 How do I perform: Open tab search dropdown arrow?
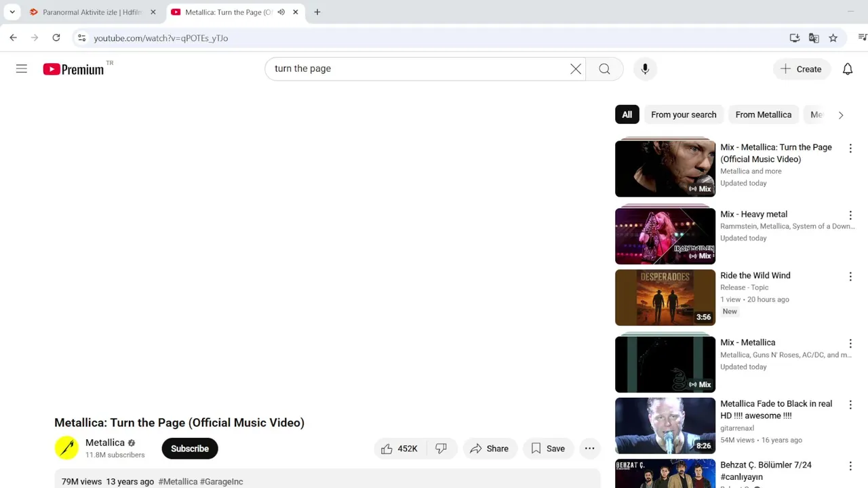(12, 12)
